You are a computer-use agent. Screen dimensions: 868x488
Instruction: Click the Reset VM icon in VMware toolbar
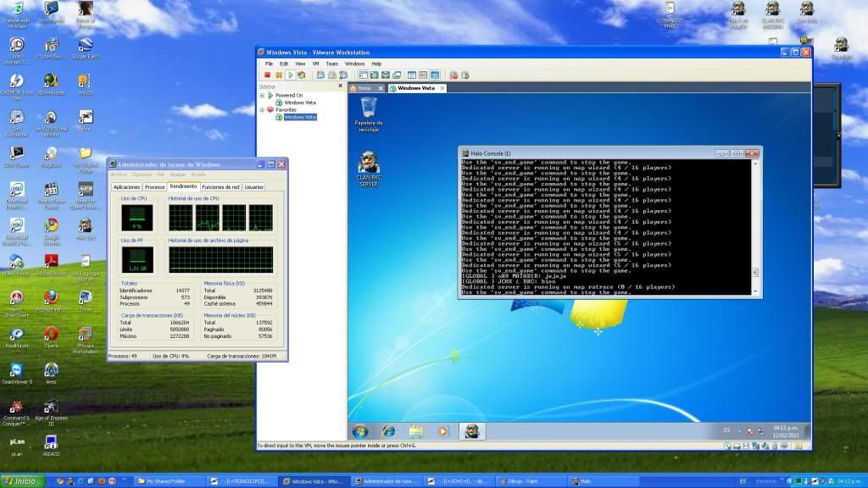tap(301, 75)
